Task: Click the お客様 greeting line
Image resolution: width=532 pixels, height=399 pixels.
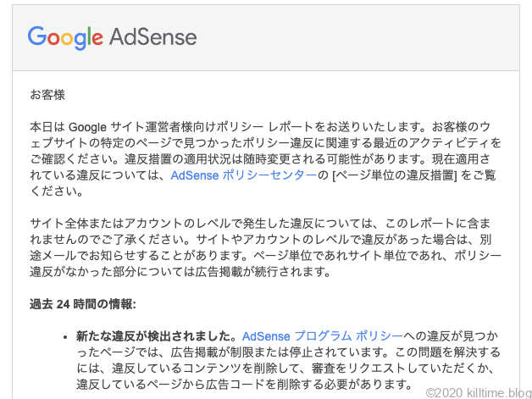Action: point(48,94)
